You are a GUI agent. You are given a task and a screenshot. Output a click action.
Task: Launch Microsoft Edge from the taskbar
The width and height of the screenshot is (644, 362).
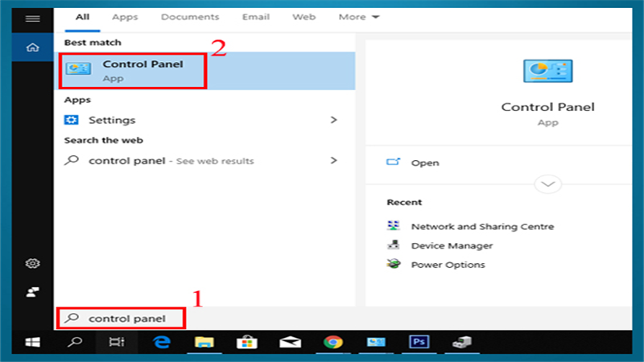[162, 342]
